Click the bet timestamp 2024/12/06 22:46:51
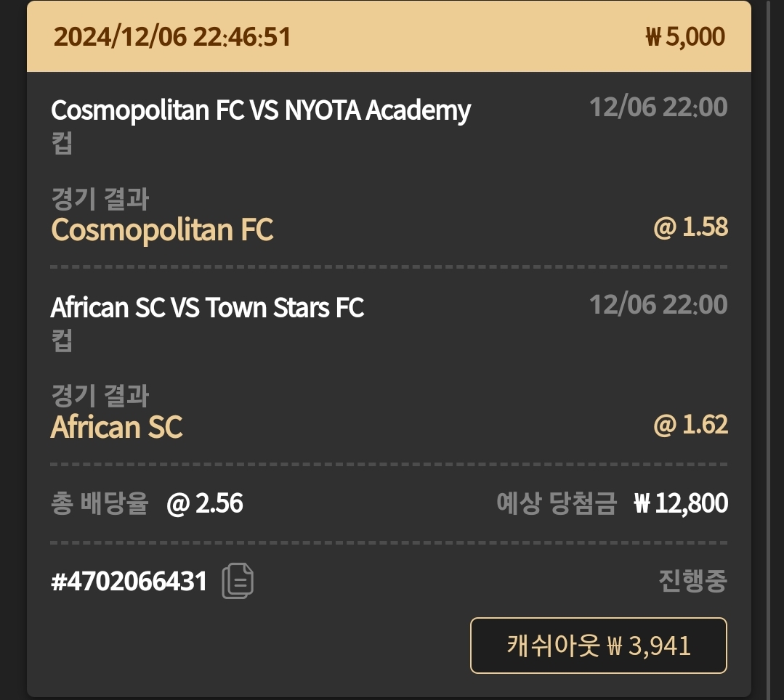The width and height of the screenshot is (784, 700). (172, 36)
